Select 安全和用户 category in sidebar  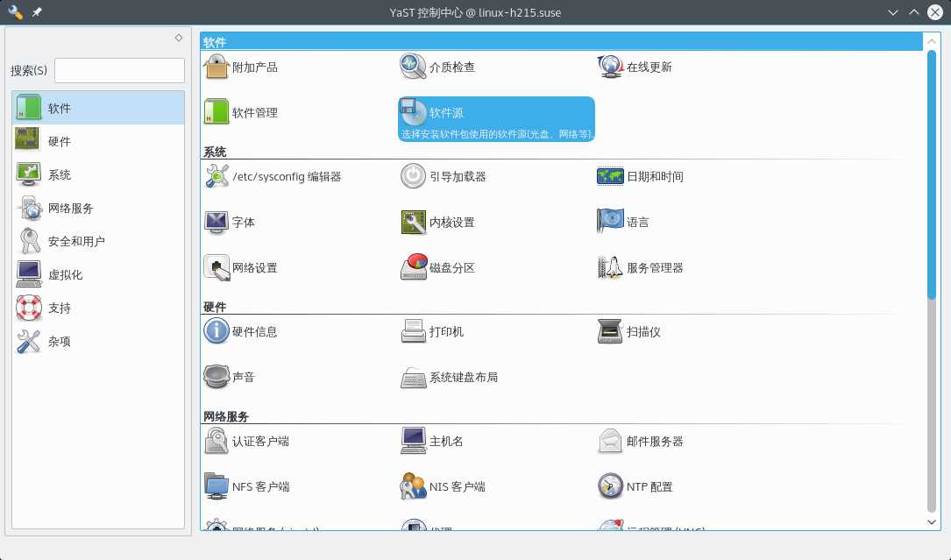(x=97, y=242)
